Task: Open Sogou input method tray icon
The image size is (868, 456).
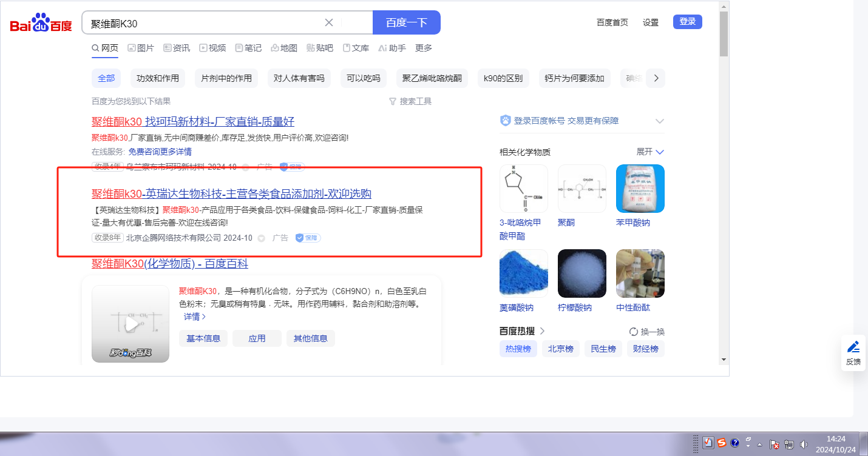Action: click(721, 443)
